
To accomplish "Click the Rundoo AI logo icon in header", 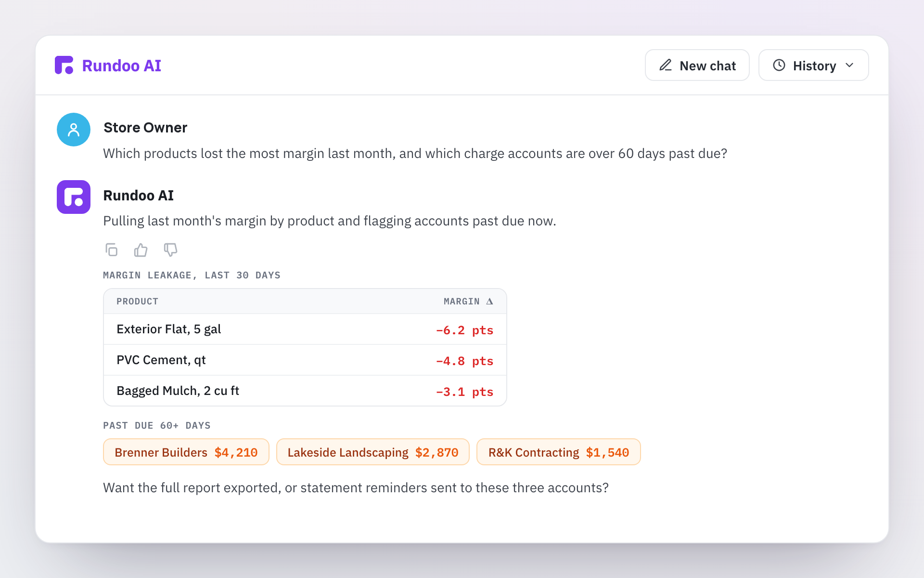I will click(64, 65).
